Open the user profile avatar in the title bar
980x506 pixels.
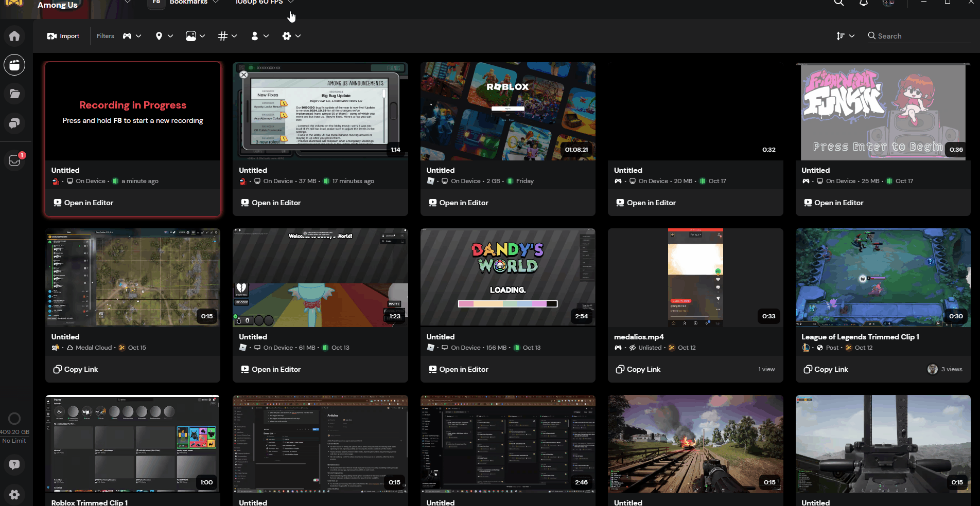pos(888,2)
